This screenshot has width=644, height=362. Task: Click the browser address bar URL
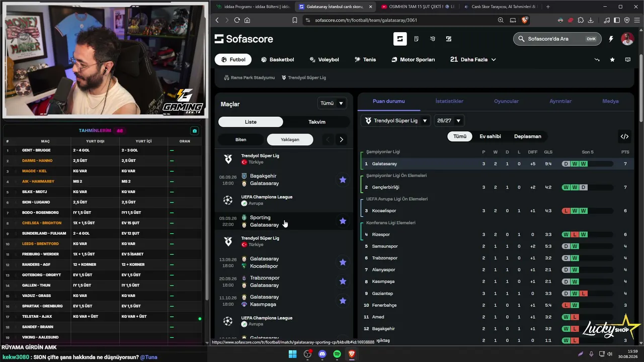coord(366,20)
